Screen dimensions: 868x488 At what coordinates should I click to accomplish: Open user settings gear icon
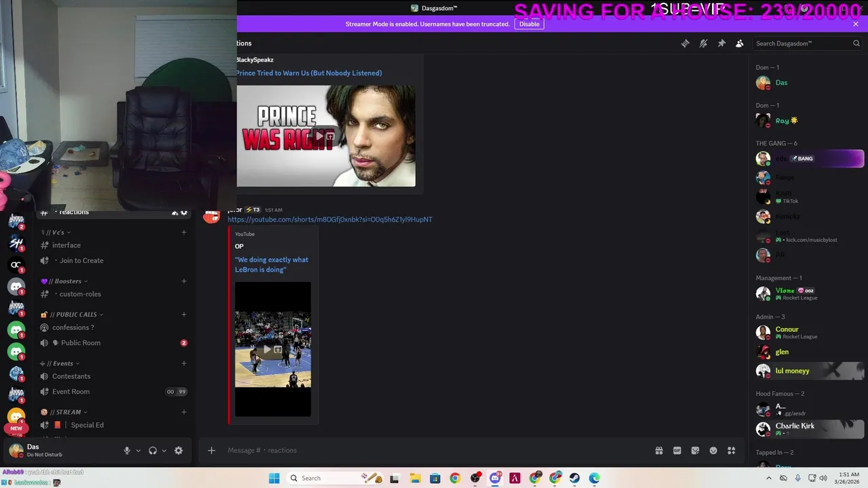[x=178, y=451]
